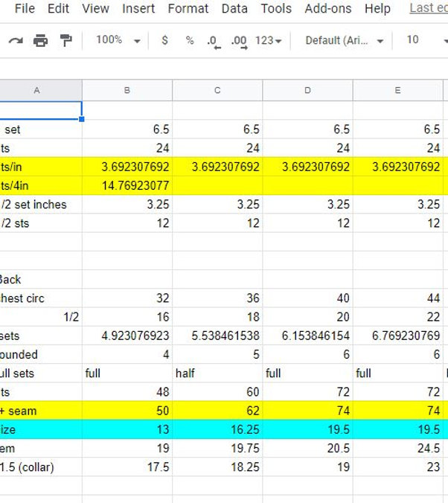Select column B header

tap(127, 90)
